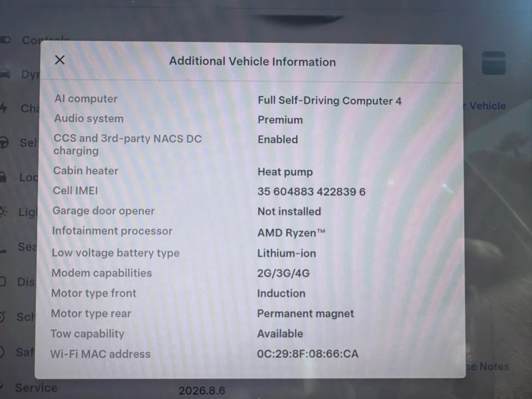Open the Lights sidebar icon
The width and height of the screenshot is (532, 399).
[x=4, y=212]
